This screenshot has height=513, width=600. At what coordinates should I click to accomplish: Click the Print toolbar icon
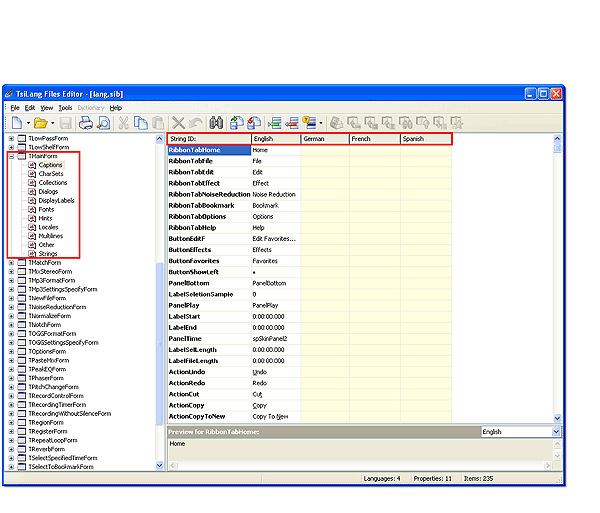point(86,123)
